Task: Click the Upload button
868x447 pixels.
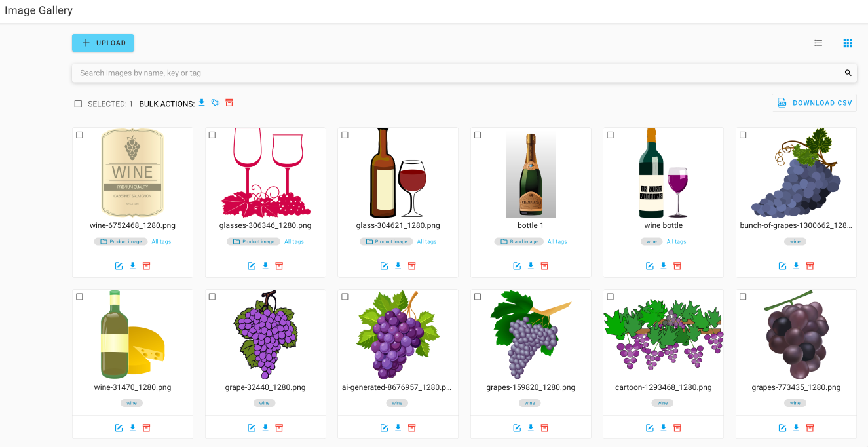Action: point(103,43)
